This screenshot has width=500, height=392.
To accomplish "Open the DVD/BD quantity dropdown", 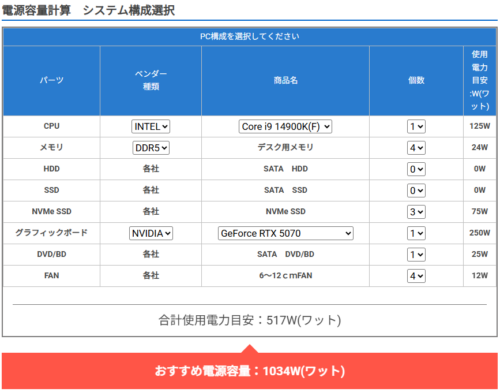I will click(416, 255).
